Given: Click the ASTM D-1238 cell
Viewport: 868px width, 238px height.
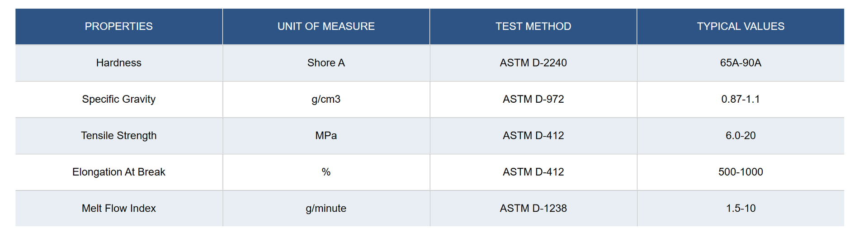Looking at the screenshot, I should pyautogui.click(x=533, y=208).
